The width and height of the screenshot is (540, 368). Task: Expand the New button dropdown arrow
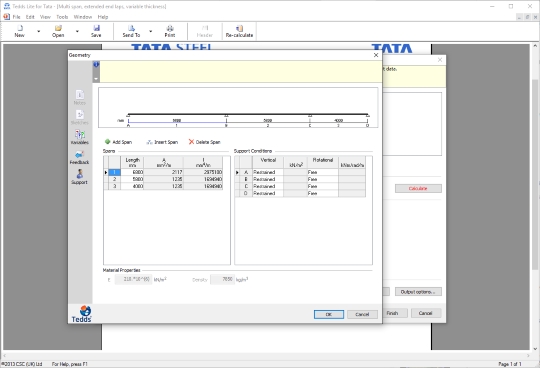[39, 31]
